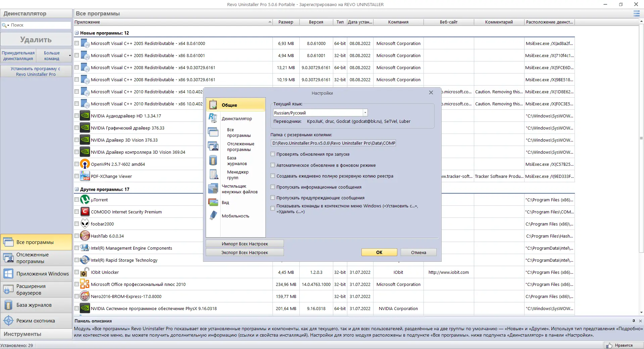Viewport: 644px width, 349px height.
Task: Check the Visual C++ 2005 x64 checkbox
Action: coord(77,43)
